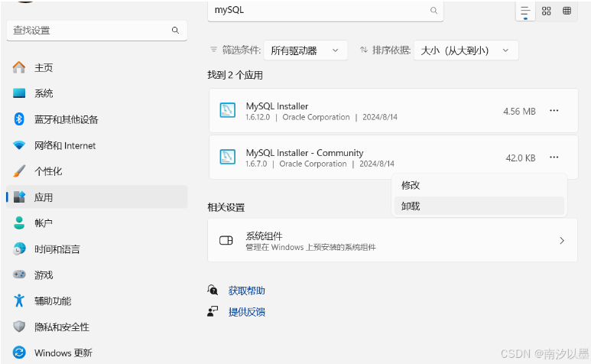Go to Windows 更新 page
The height and width of the screenshot is (364, 591).
pyautogui.click(x=63, y=353)
